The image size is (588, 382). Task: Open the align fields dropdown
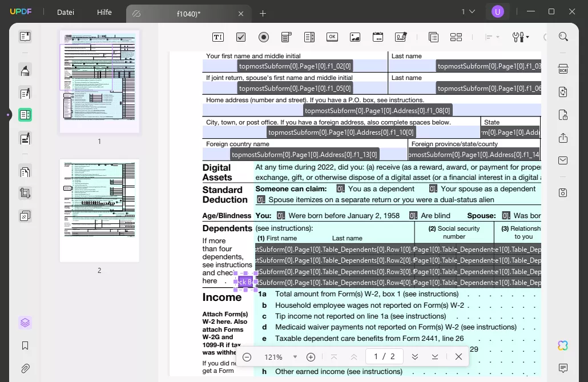pyautogui.click(x=492, y=37)
